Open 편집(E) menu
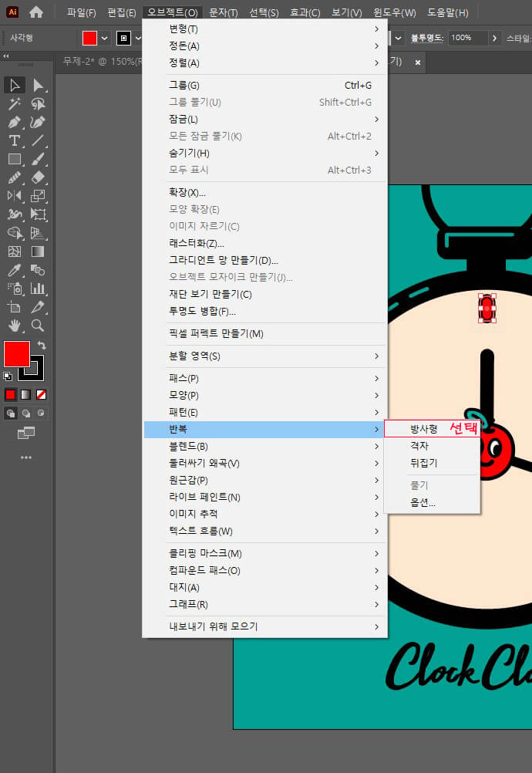The height and width of the screenshot is (773, 532). click(x=122, y=12)
